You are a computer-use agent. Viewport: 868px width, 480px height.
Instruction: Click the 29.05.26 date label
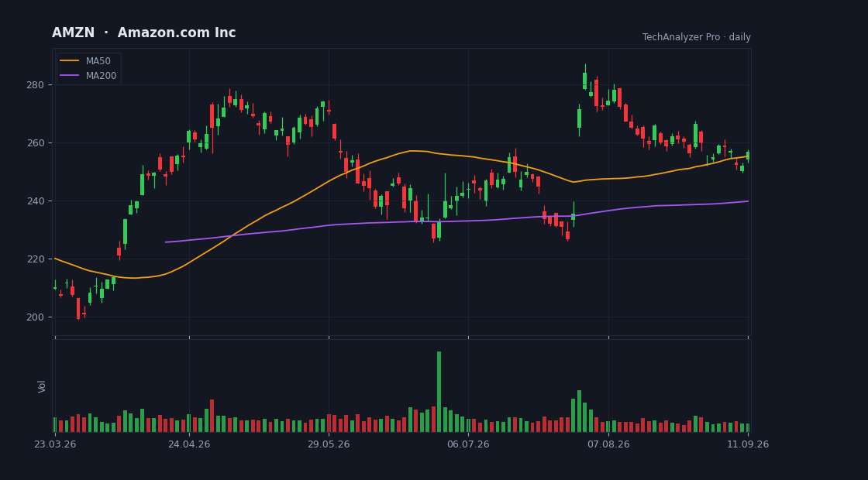pyautogui.click(x=329, y=444)
